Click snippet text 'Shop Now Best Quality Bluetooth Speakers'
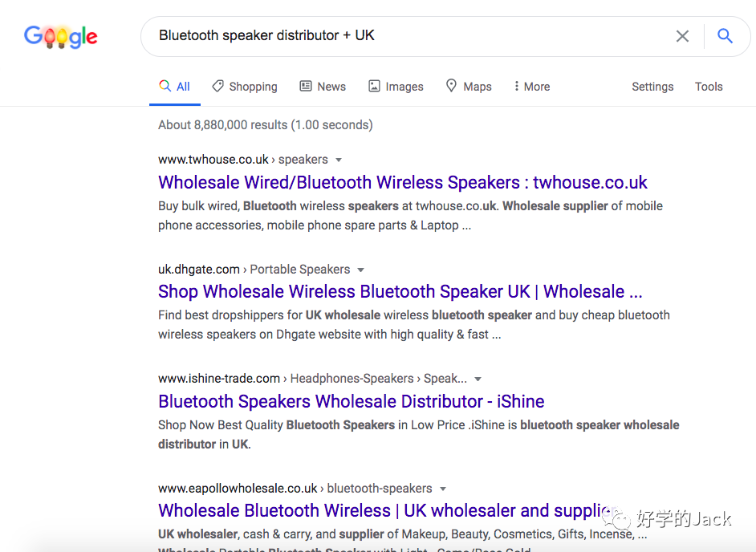 coord(276,425)
